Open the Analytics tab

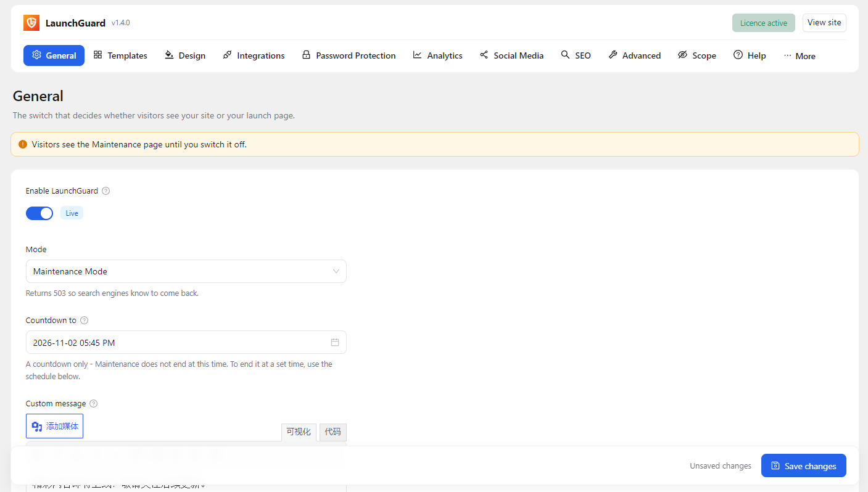tap(437, 55)
